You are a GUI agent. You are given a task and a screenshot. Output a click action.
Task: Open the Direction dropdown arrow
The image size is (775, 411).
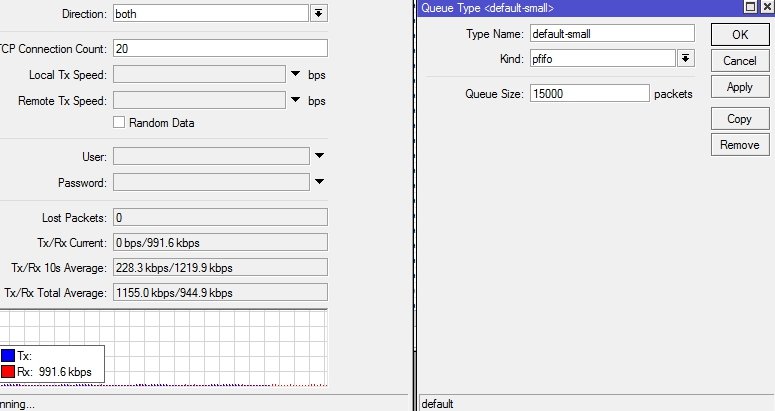(x=319, y=13)
